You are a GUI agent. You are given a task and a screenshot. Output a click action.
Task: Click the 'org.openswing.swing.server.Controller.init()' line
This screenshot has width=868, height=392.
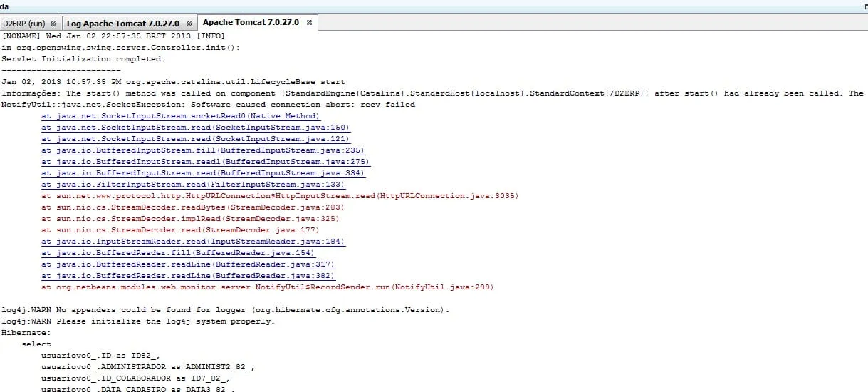pyautogui.click(x=121, y=48)
